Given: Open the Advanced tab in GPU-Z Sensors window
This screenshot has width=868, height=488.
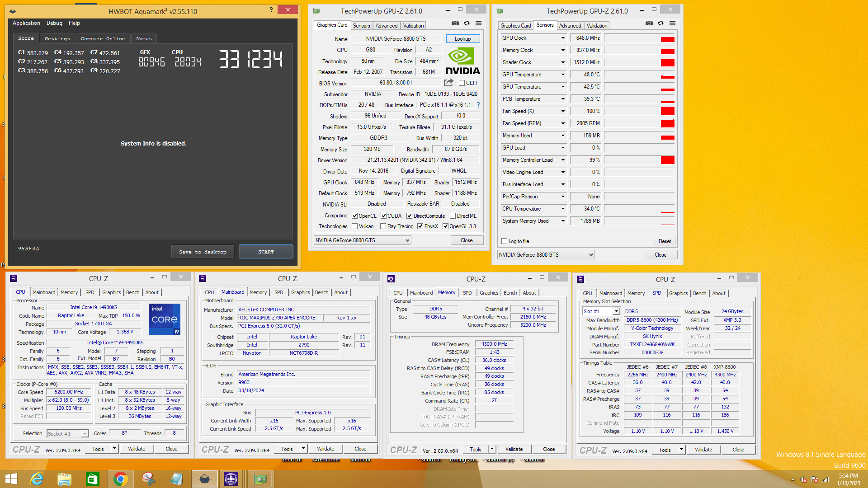Looking at the screenshot, I should 570,26.
